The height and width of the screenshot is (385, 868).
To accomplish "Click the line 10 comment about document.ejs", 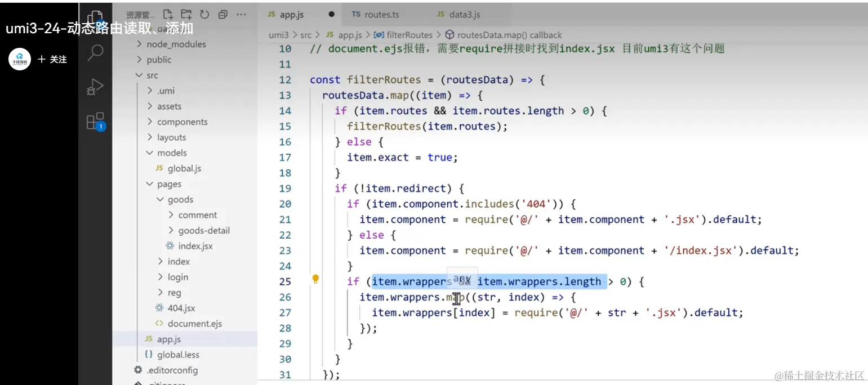I will click(517, 49).
